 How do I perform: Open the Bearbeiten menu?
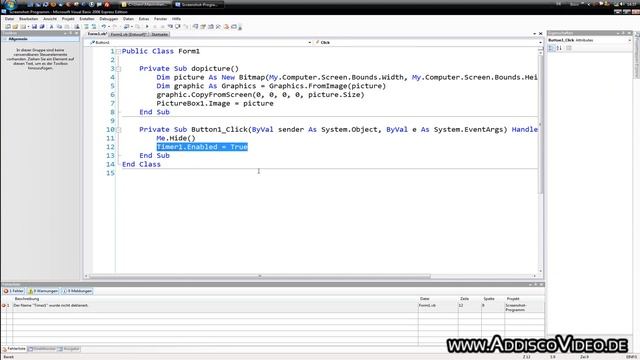(x=29, y=19)
